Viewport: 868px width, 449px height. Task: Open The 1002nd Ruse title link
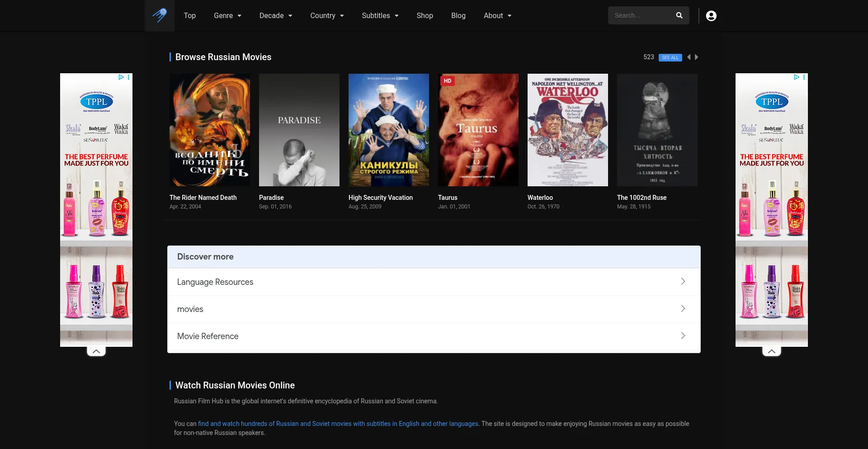tap(642, 198)
